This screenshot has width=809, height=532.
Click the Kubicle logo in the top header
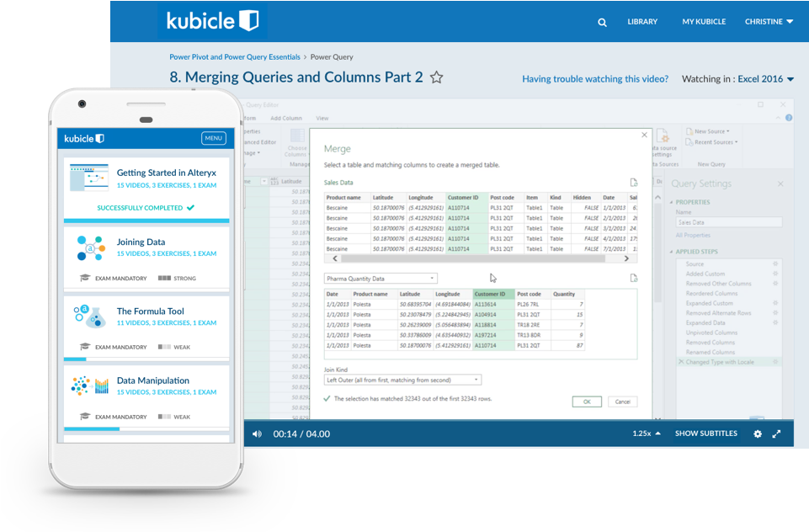coord(212,21)
